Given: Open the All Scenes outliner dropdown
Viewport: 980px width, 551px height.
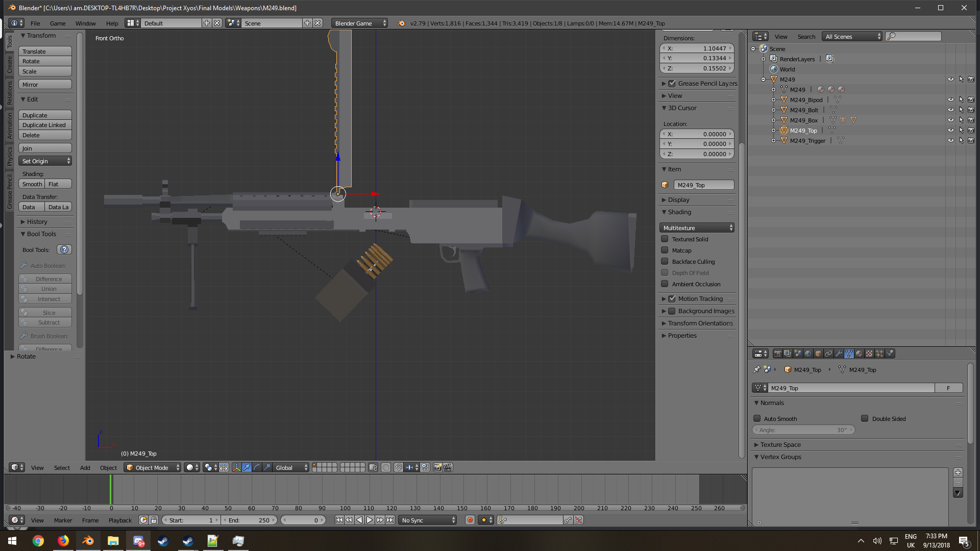Looking at the screenshot, I should pyautogui.click(x=853, y=37).
